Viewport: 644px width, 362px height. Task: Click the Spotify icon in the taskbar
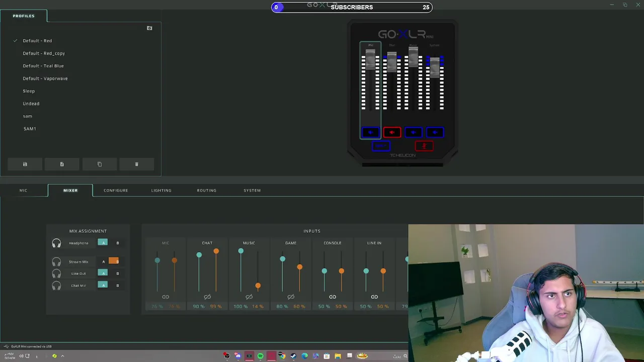(x=260, y=356)
